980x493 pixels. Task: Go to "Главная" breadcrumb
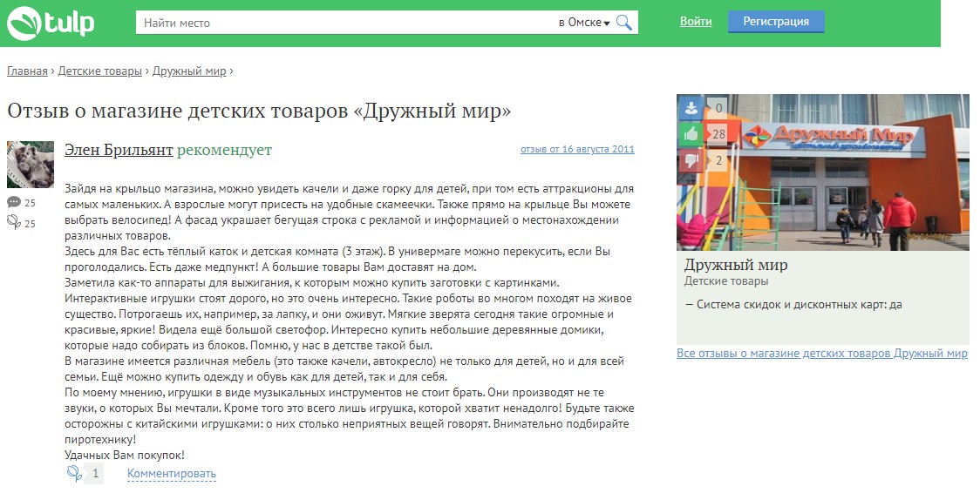click(x=27, y=71)
